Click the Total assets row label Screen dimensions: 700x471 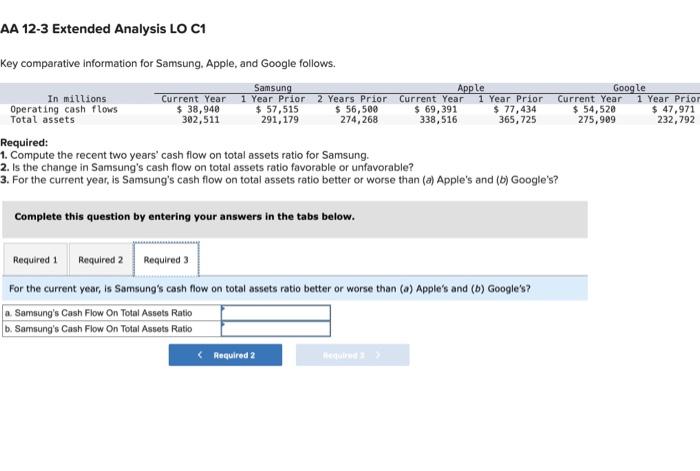click(42, 120)
